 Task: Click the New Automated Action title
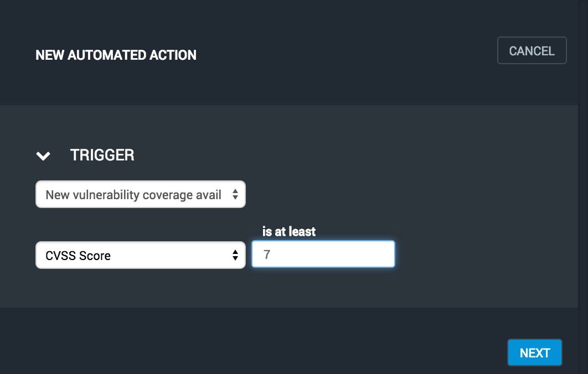coord(116,55)
